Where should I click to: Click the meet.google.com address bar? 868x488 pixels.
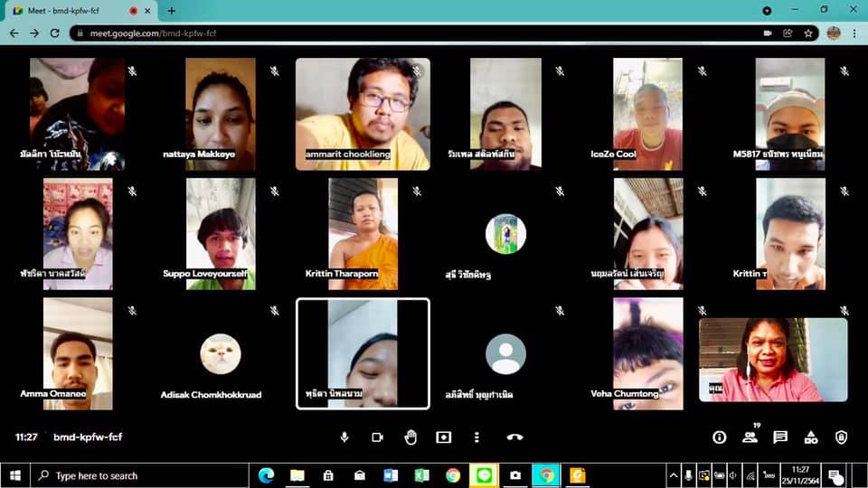click(x=407, y=33)
